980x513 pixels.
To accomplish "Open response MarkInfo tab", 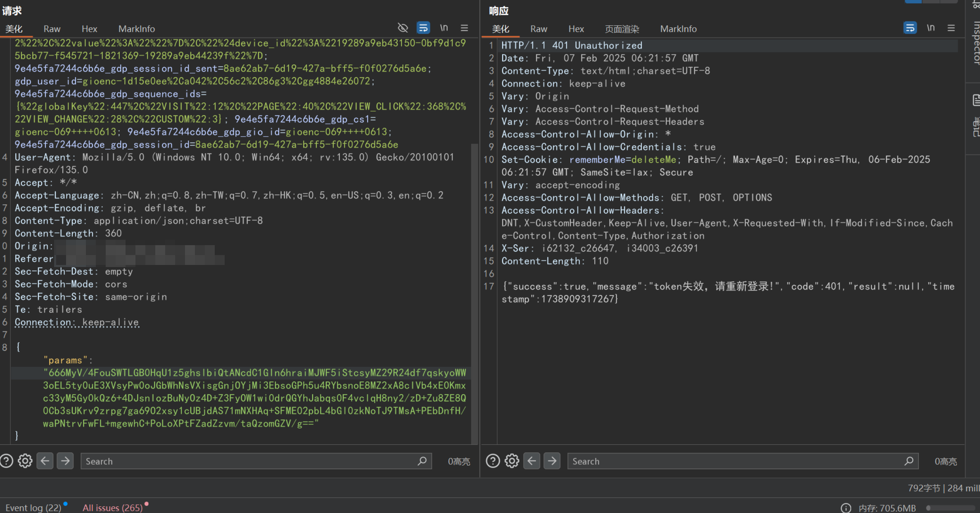I will 678,29.
